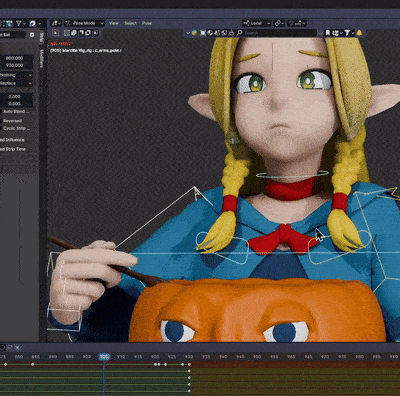Click the sync icon in left header
Image resolution: width=400 pixels, height=396 pixels.
[x=33, y=23]
